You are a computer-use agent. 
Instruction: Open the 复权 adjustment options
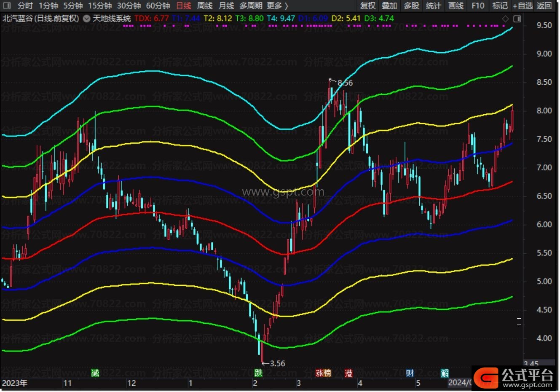(x=368, y=5)
